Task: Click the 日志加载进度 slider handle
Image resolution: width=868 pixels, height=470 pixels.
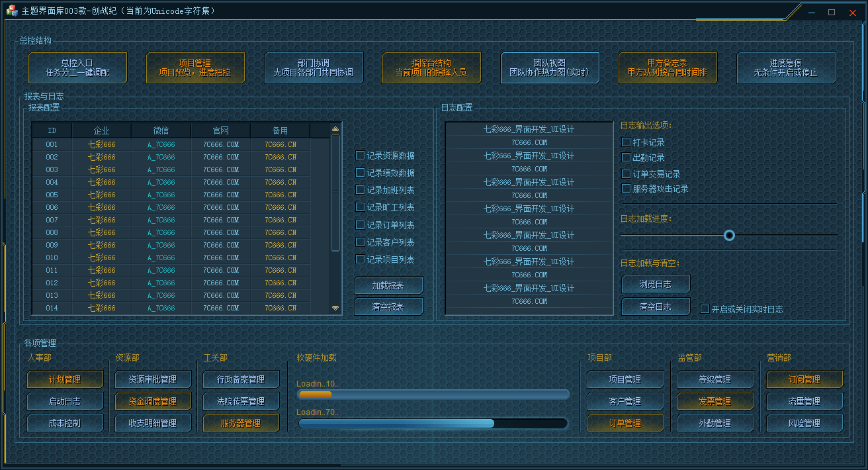Action: pyautogui.click(x=729, y=235)
